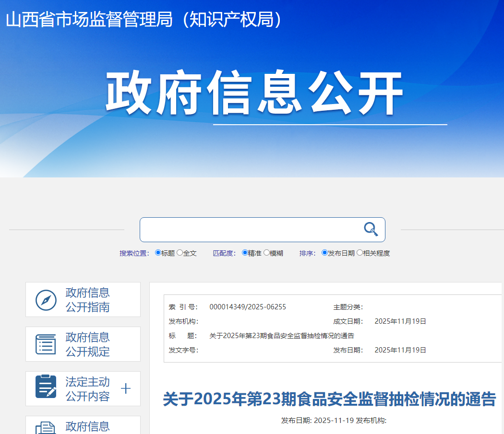This screenshot has height=434, width=504.
Task: Click the blue article headline about 第23期 food inspection
Action: click(329, 399)
